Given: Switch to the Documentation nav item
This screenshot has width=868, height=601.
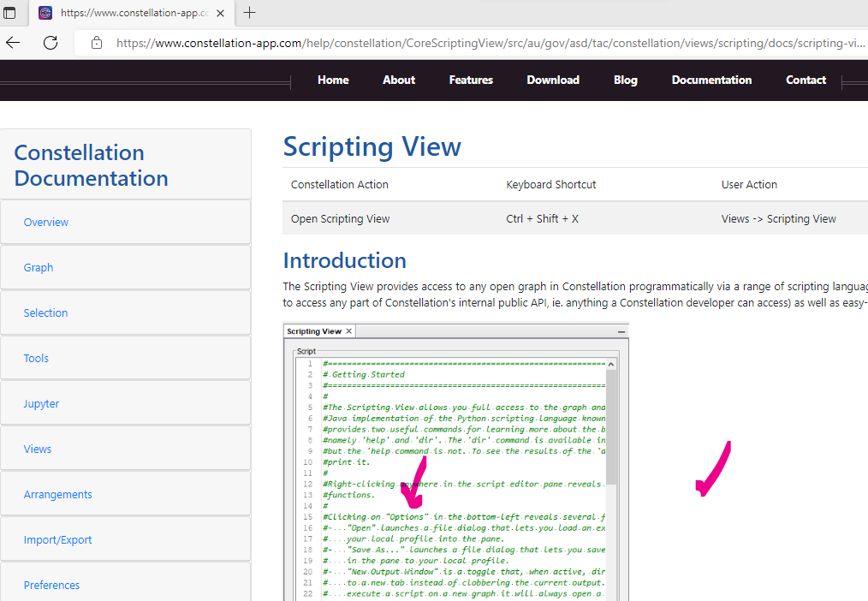Looking at the screenshot, I should pyautogui.click(x=711, y=80).
